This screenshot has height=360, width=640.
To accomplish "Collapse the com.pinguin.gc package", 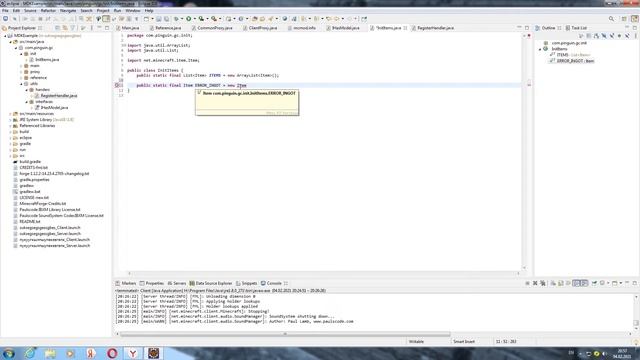I will pyautogui.click(x=16, y=48).
